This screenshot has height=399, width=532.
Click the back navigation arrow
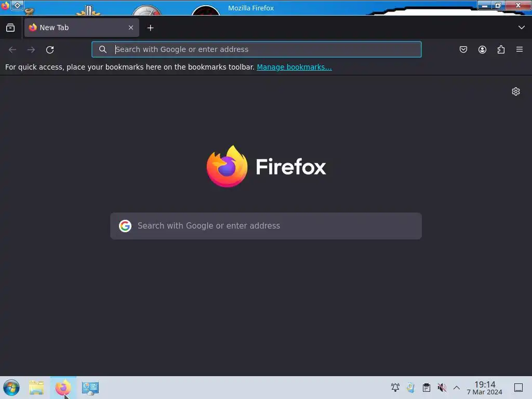[12, 49]
